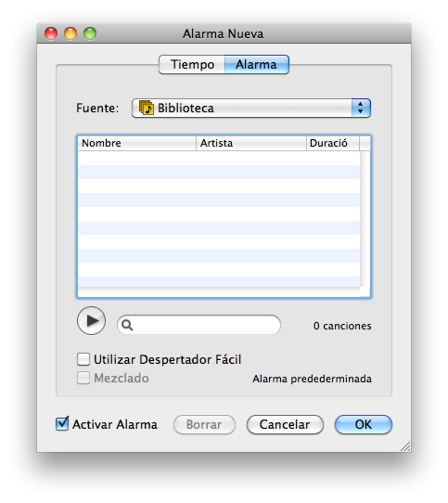Sort song list by Nombre column
The image size is (448, 503).
click(137, 143)
